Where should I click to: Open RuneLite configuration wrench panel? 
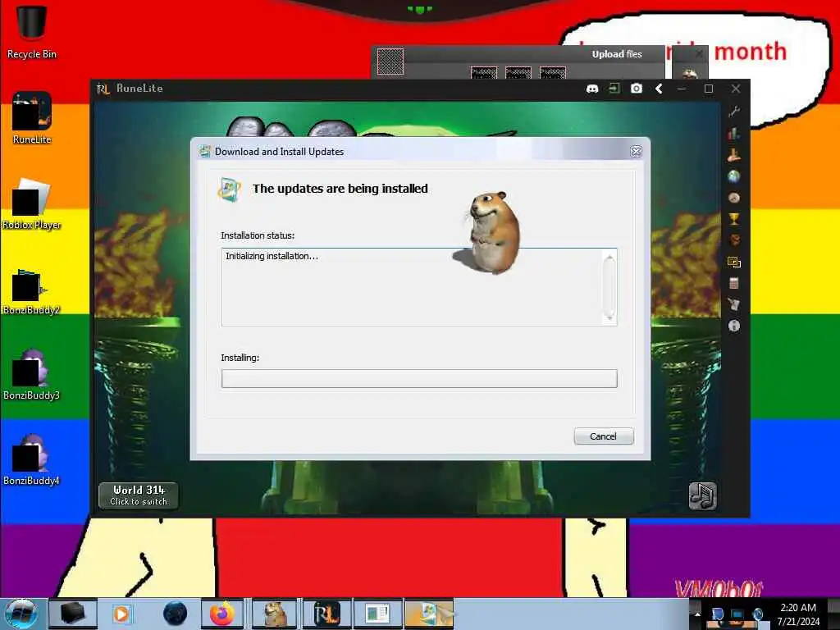click(734, 112)
